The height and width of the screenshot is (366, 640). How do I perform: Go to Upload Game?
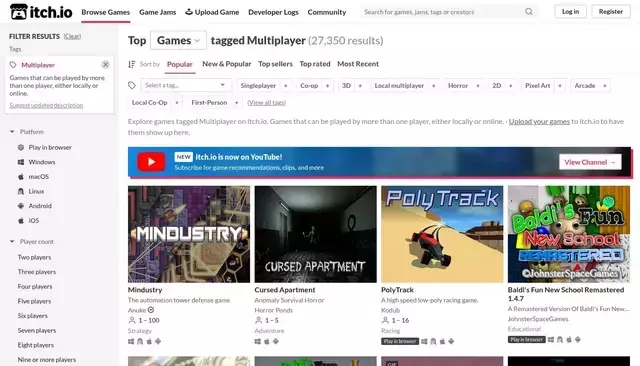click(212, 12)
